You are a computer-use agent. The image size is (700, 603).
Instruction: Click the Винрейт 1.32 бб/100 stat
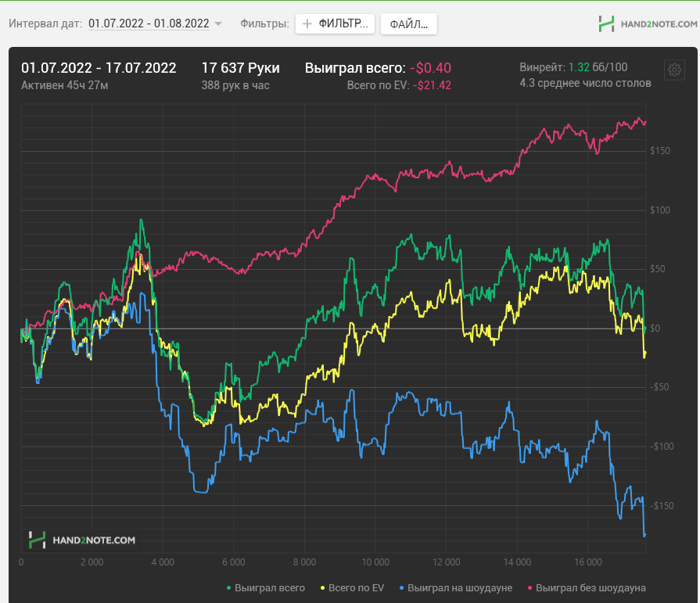pyautogui.click(x=573, y=67)
